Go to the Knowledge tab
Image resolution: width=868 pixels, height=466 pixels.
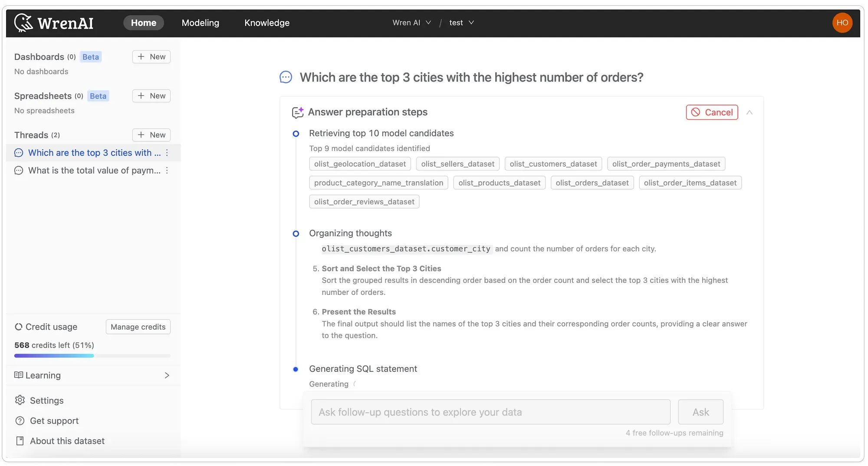[x=266, y=23]
